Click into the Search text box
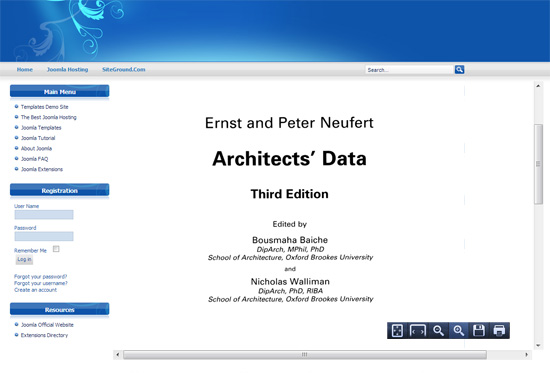Viewport: 550px width, 373px height. click(409, 70)
